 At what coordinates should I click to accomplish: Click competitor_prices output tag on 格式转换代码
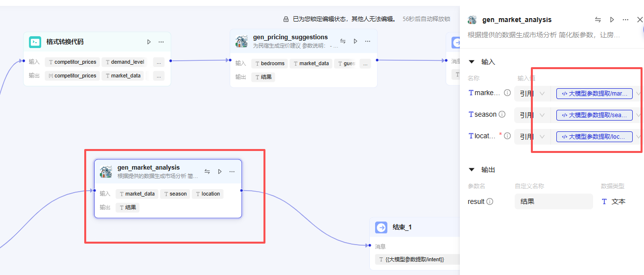coord(72,76)
